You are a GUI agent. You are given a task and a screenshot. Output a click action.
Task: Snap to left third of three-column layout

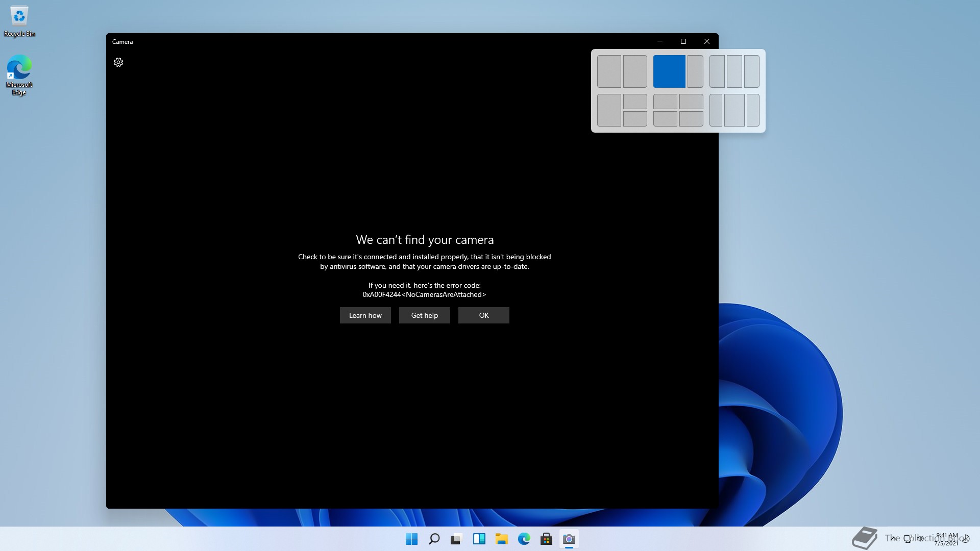point(717,71)
